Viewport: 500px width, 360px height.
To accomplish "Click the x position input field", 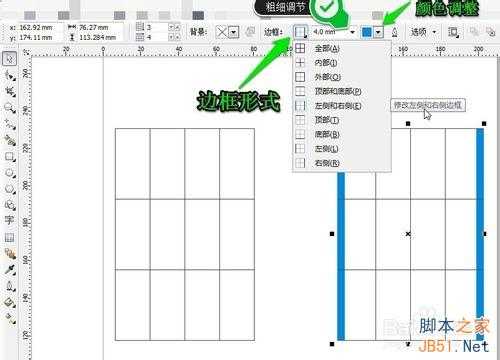I will (x=39, y=27).
